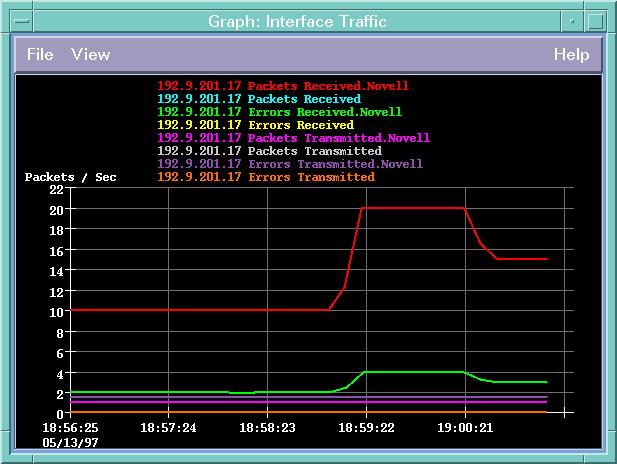Click the 18:59:22 time axis label
The image size is (617, 464).
coord(366,427)
